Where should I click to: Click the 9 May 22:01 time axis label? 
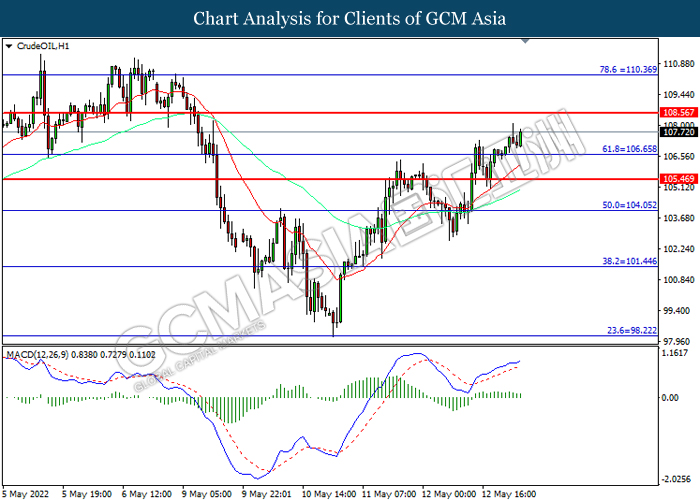click(x=267, y=494)
